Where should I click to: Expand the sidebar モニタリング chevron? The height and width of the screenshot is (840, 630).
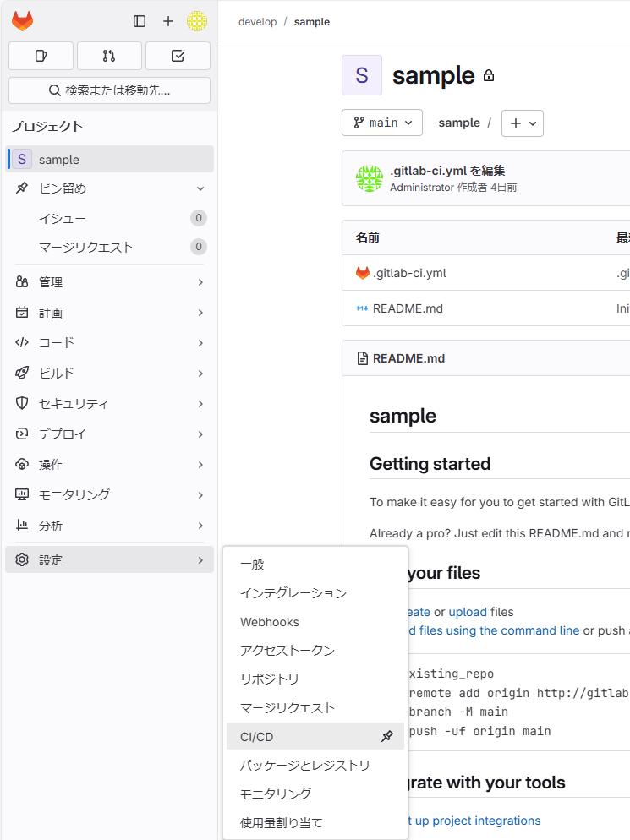pos(200,495)
